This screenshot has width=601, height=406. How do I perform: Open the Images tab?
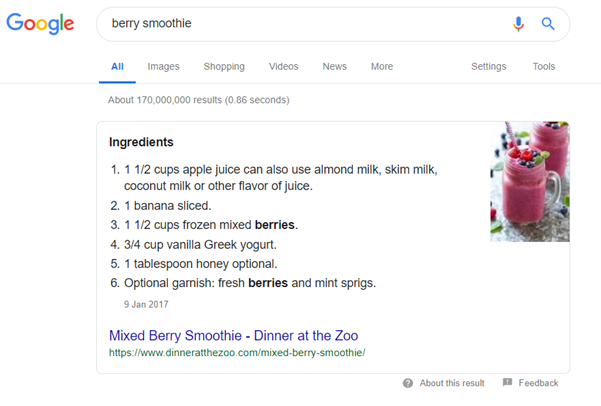pos(163,66)
